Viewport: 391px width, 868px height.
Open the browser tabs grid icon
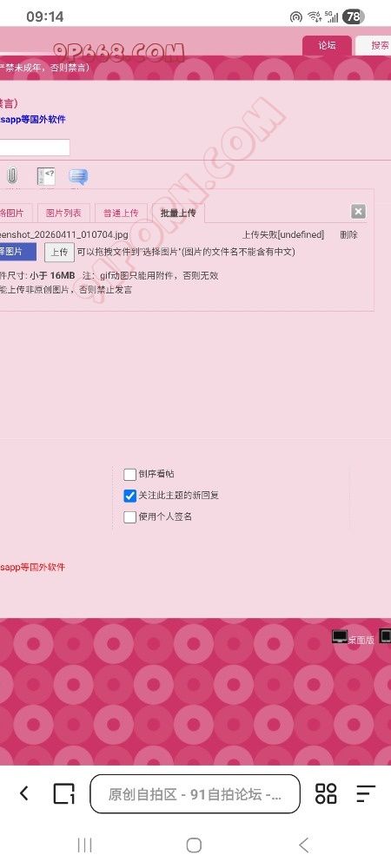point(326,793)
